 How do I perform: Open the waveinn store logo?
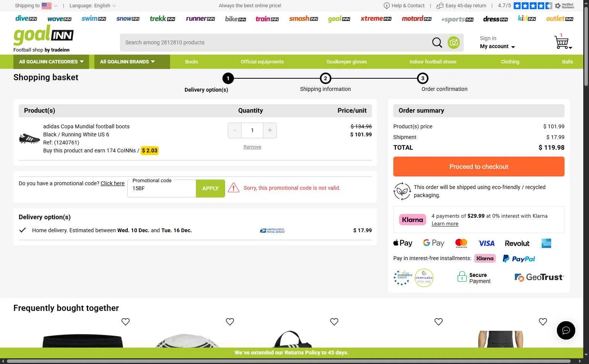(59, 19)
